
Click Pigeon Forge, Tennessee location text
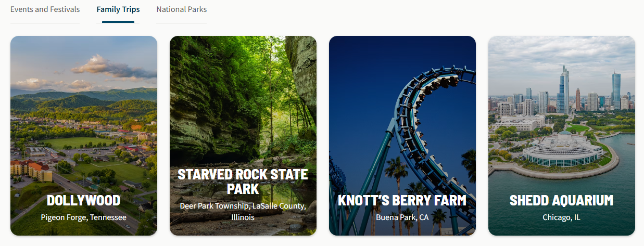(84, 217)
